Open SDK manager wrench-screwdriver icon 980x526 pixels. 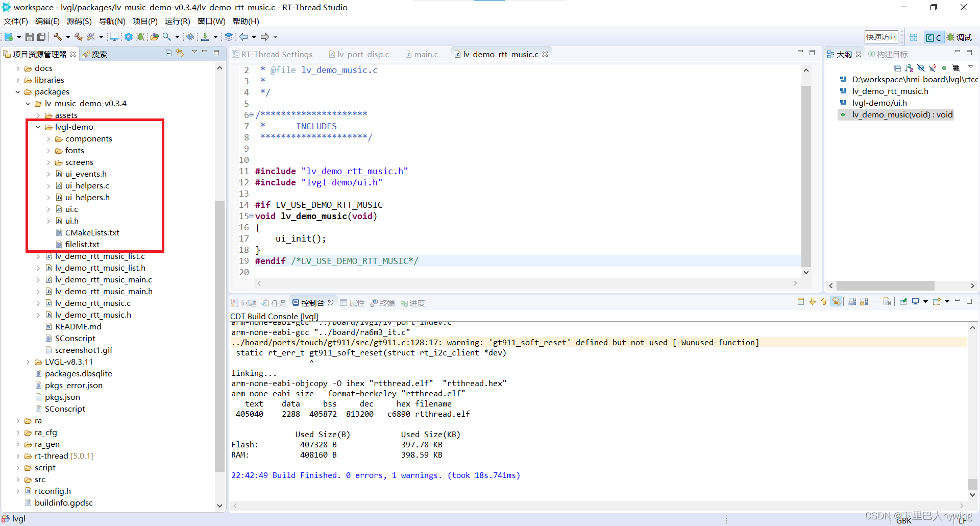91,37
